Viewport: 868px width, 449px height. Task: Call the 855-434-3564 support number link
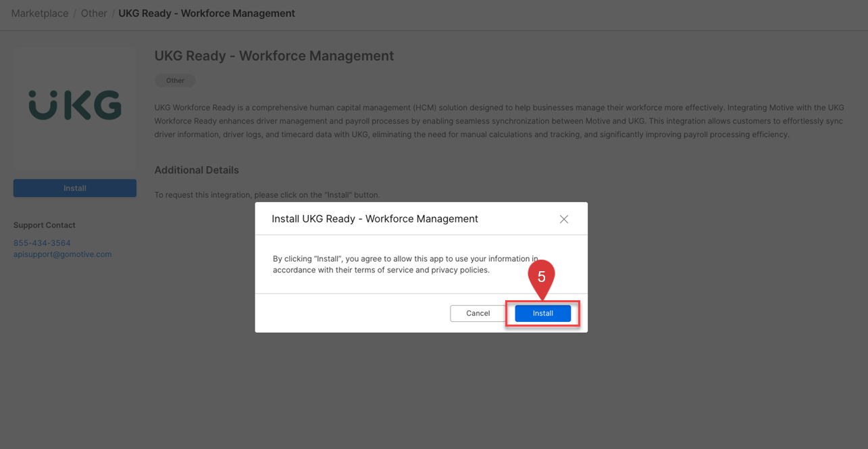pos(42,242)
